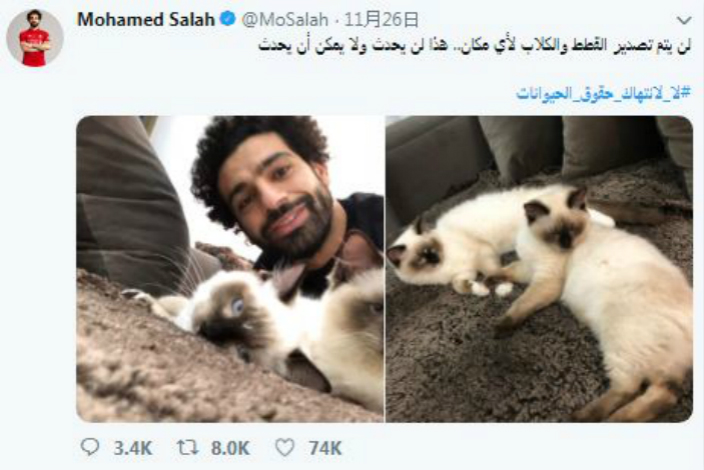Click the 3.4K replies count
Viewport: 704px width, 470px height.
tap(133, 448)
